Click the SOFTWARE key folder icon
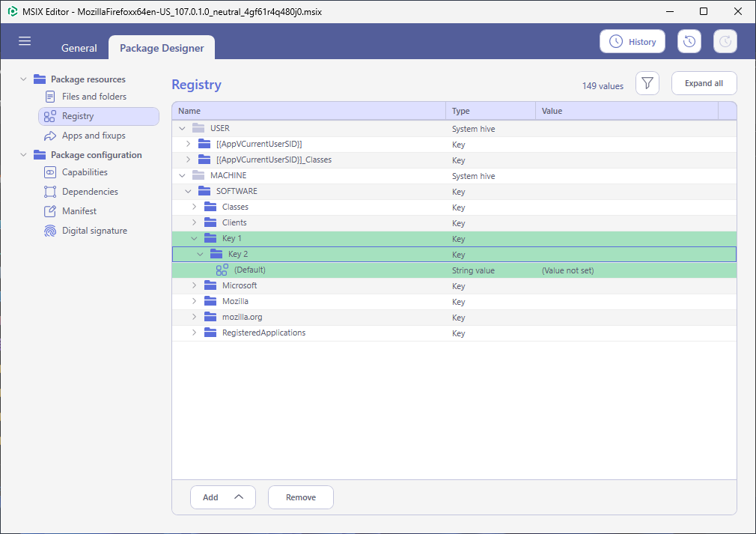This screenshot has width=756, height=534. (204, 191)
